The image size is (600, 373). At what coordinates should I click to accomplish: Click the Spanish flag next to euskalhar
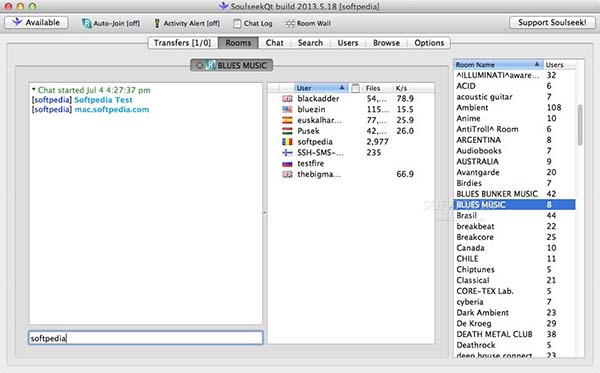[287, 120]
